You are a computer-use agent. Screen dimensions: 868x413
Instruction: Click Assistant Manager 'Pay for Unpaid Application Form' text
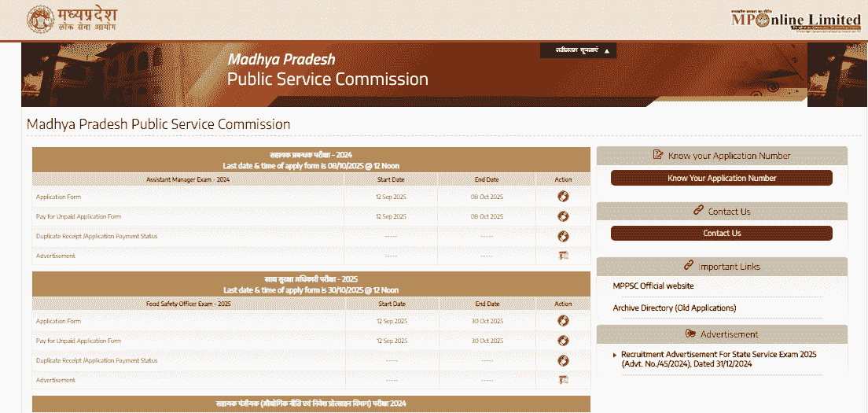click(78, 216)
